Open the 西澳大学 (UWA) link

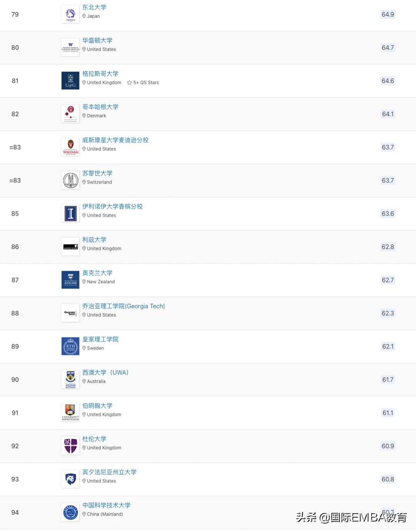click(105, 373)
